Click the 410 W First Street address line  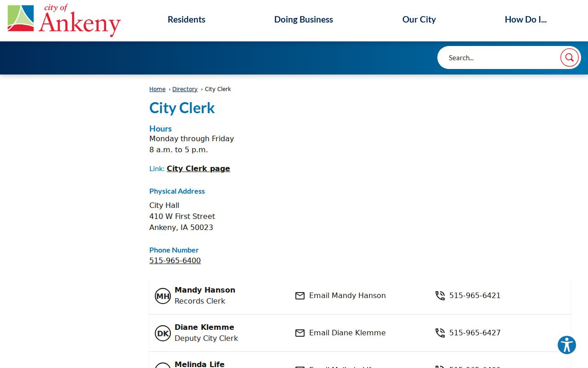click(182, 216)
